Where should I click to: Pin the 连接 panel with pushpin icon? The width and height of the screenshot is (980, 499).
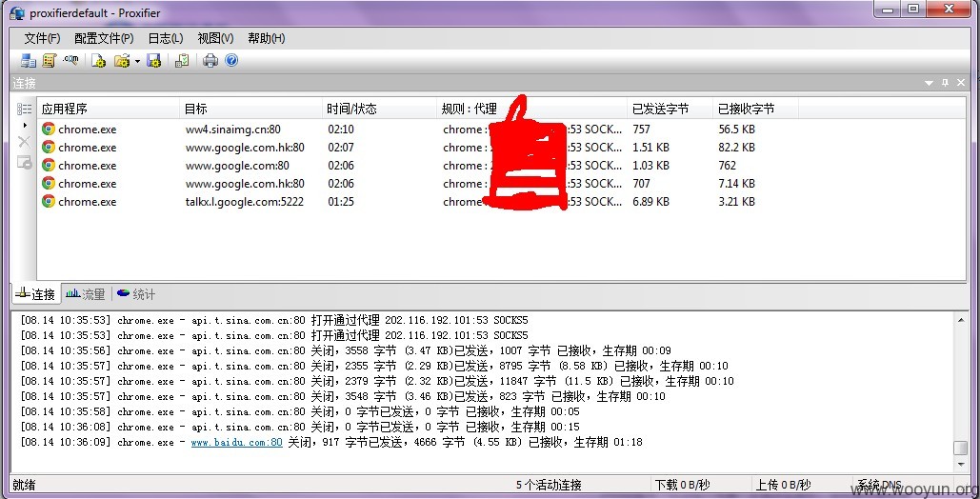pyautogui.click(x=945, y=83)
